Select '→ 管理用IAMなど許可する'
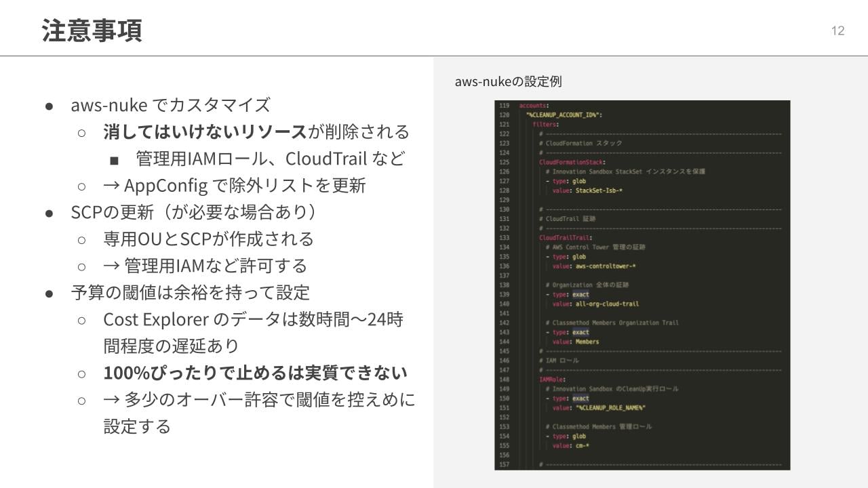The width and height of the screenshot is (868, 488). 205,266
